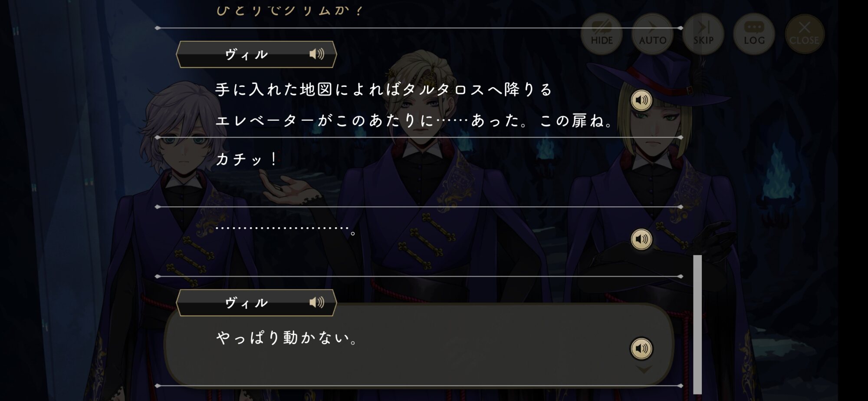The image size is (868, 401).
Task: Click the やっぱり動かない dialogue box
Action: [419, 344]
